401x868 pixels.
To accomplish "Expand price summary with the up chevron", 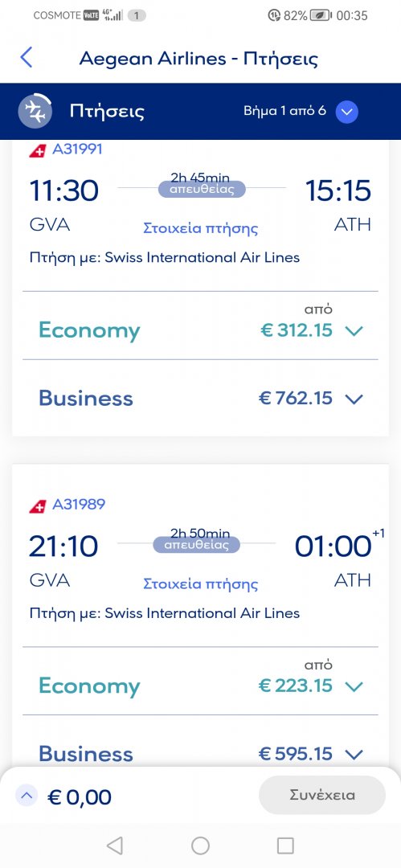I will point(27,796).
